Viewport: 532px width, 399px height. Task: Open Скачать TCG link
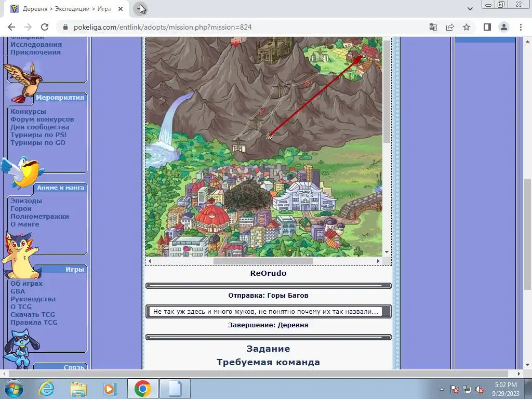(x=33, y=314)
